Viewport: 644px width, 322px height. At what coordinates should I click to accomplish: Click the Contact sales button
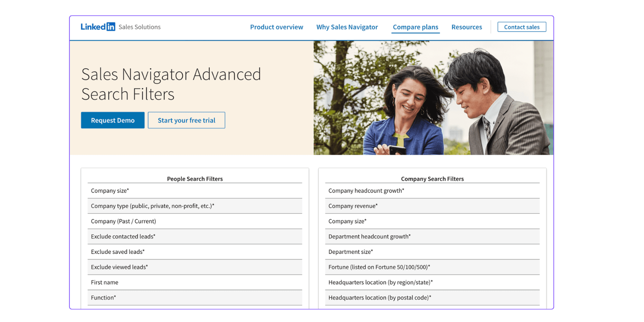(x=522, y=27)
